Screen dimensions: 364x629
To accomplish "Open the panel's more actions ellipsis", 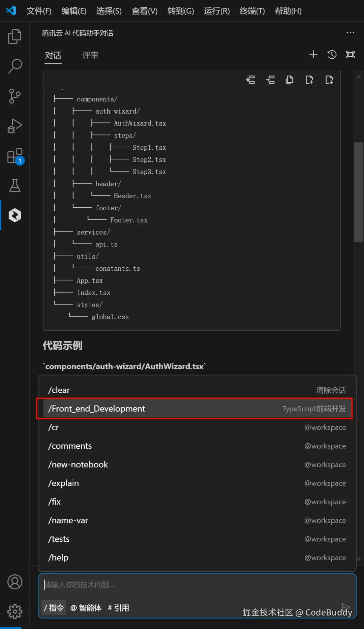I will [x=350, y=33].
